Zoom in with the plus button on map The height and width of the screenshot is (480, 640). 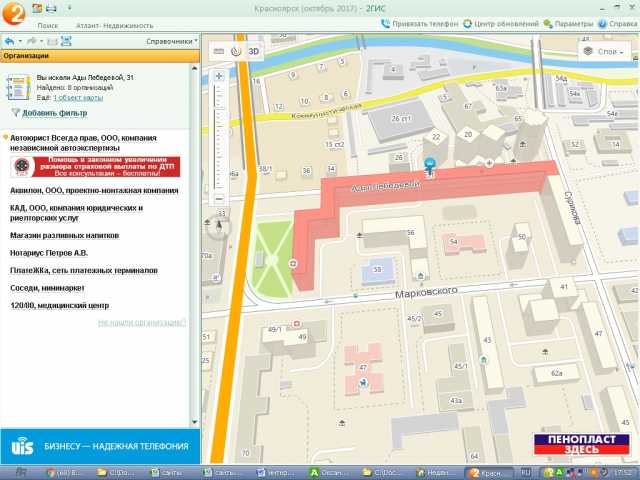pos(219,76)
